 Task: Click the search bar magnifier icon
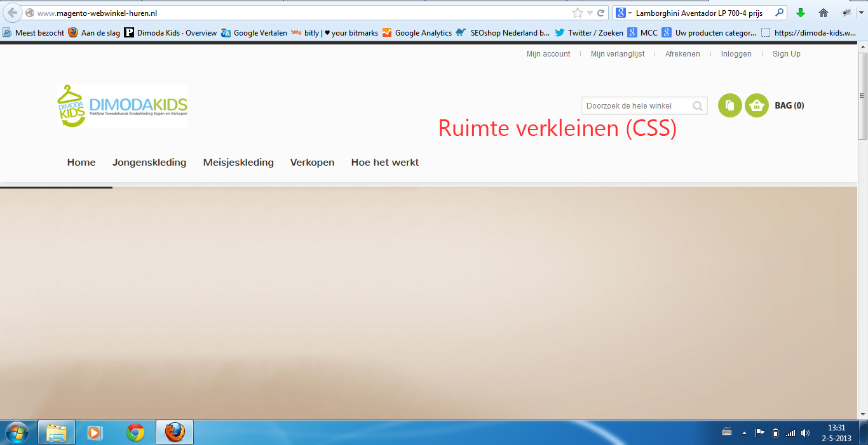pos(778,13)
